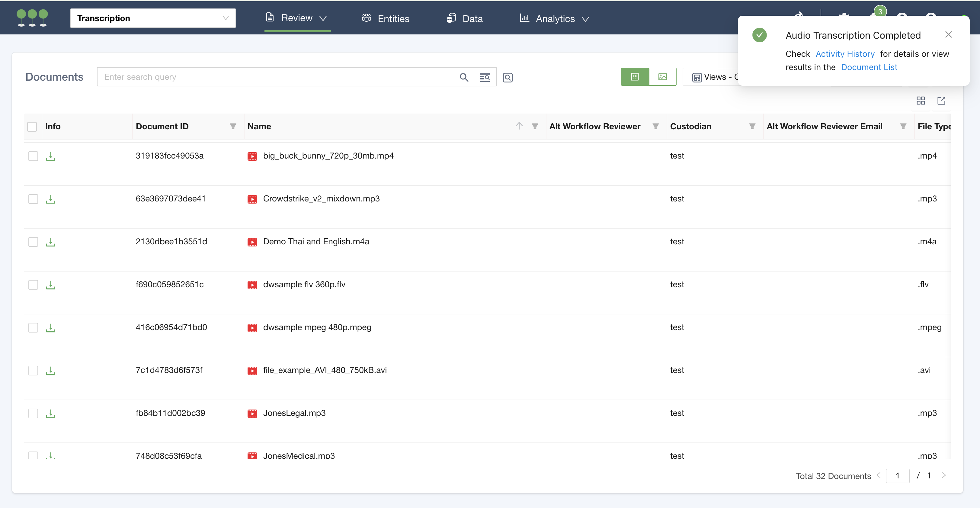Switch to image gallery view
Screen dimensions: 980x508
click(662, 77)
